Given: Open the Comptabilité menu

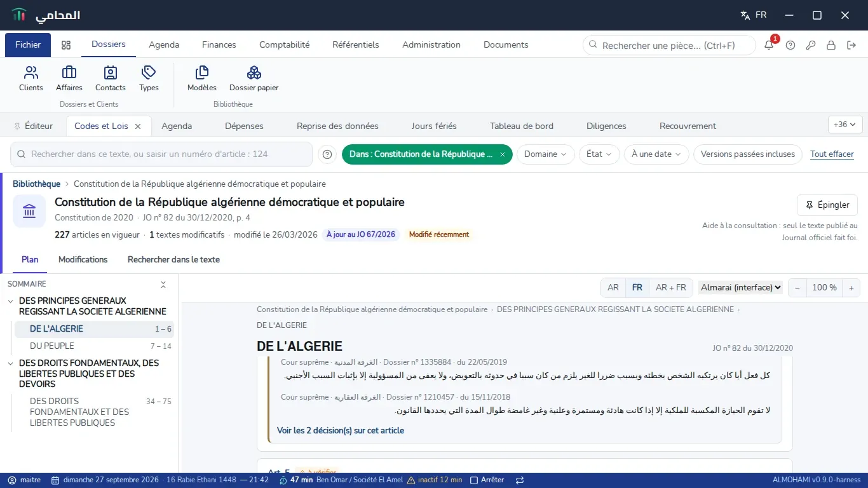Looking at the screenshot, I should [x=285, y=45].
